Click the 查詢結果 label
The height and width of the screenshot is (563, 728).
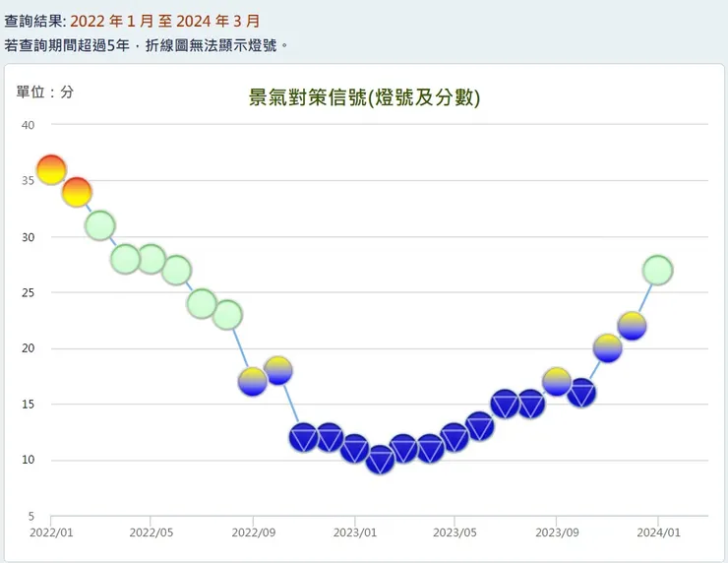[33, 21]
